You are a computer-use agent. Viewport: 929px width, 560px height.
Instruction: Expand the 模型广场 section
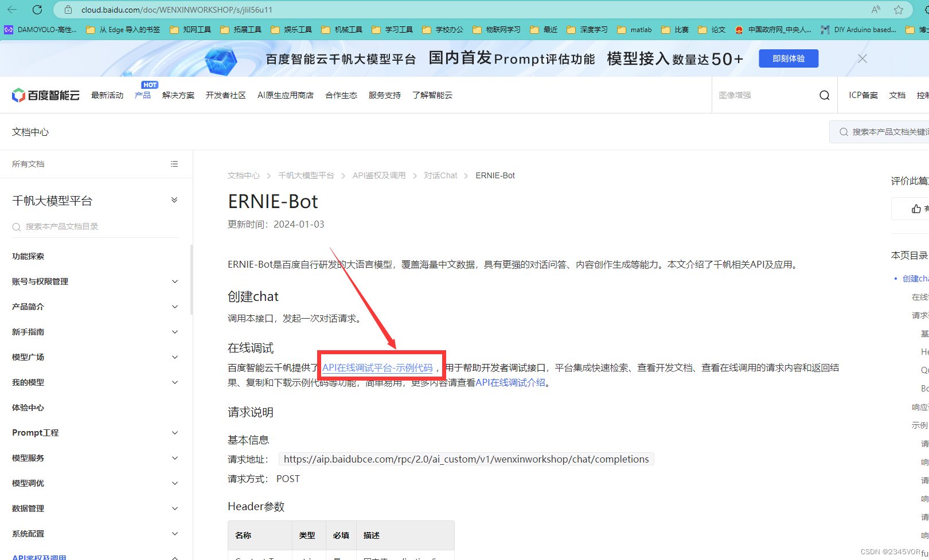tap(95, 357)
